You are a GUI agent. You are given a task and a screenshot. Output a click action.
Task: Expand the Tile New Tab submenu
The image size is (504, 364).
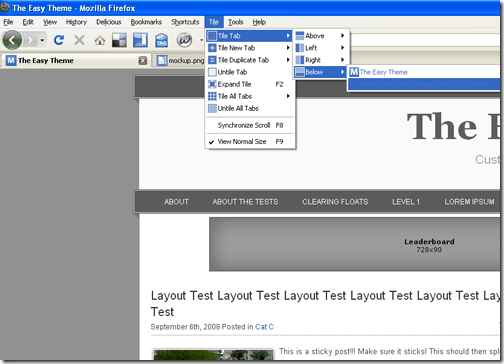pyautogui.click(x=249, y=48)
